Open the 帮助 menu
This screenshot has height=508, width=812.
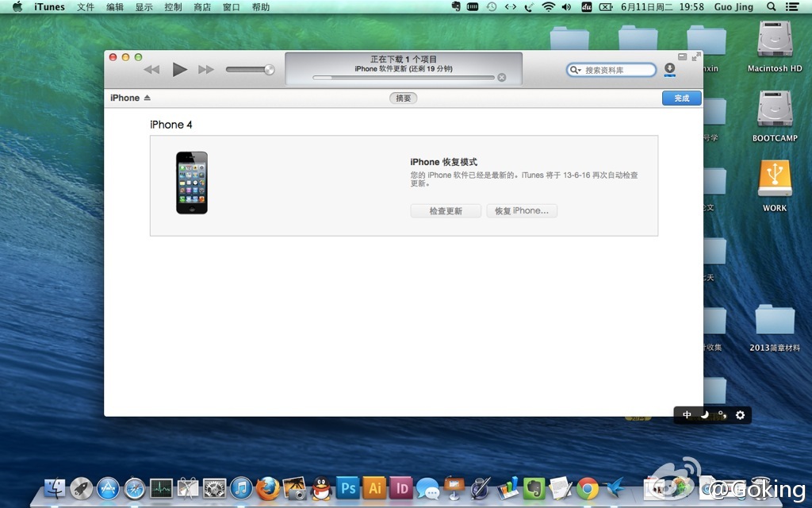point(260,6)
